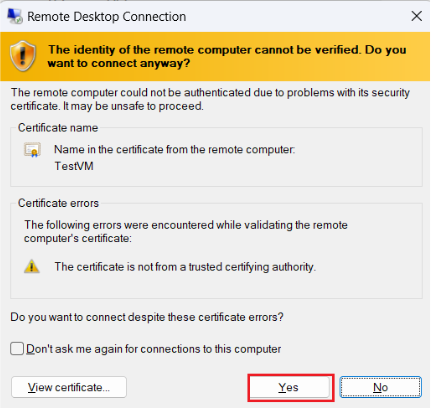The image size is (431, 410).
Task: Click the bold identity cannot be verified heading
Action: [227, 56]
